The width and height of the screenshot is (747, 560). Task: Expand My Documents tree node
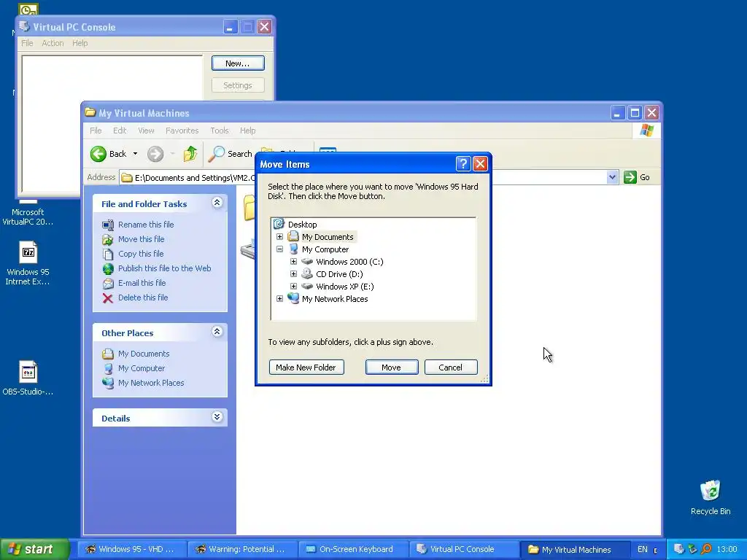pyautogui.click(x=279, y=237)
